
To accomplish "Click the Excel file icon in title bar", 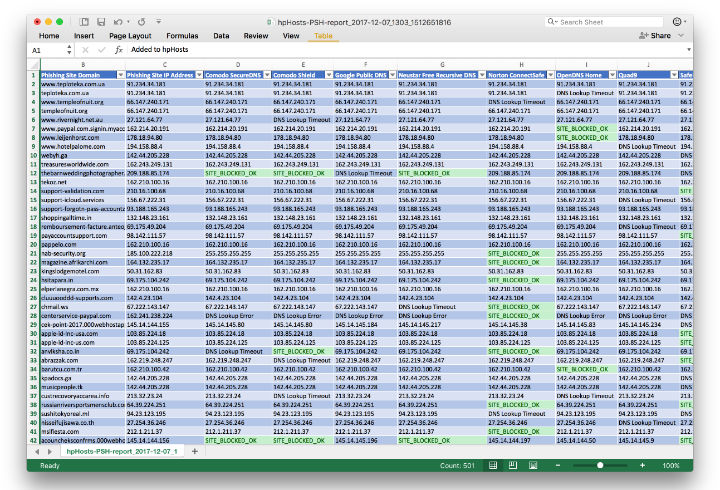I will [270, 22].
